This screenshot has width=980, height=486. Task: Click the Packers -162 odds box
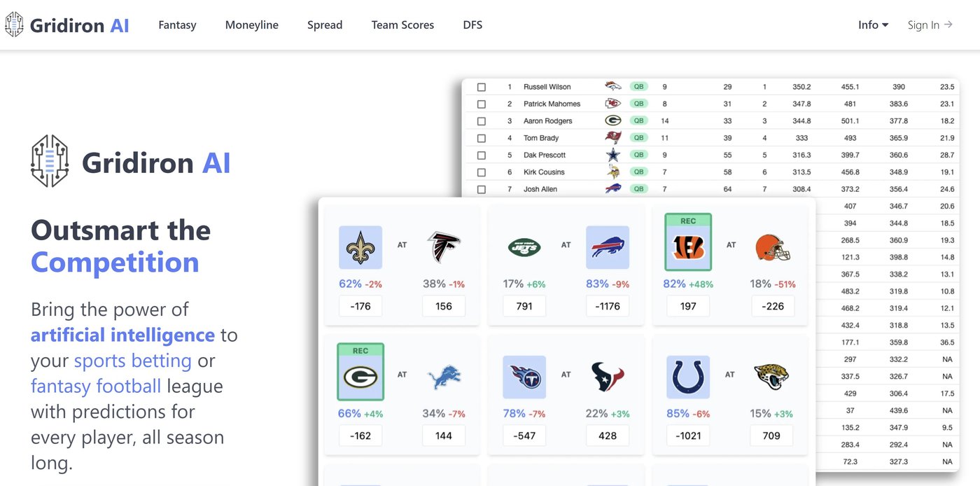[x=360, y=436]
